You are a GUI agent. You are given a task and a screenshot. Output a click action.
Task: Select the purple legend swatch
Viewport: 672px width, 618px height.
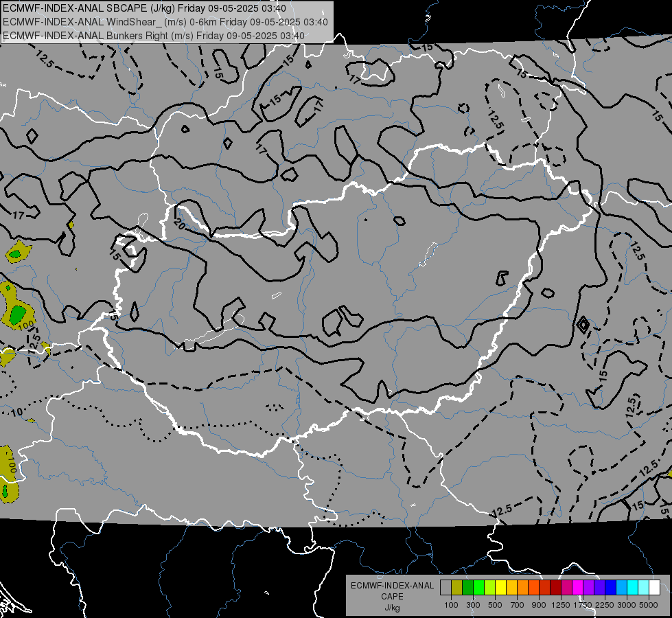[x=589, y=587]
